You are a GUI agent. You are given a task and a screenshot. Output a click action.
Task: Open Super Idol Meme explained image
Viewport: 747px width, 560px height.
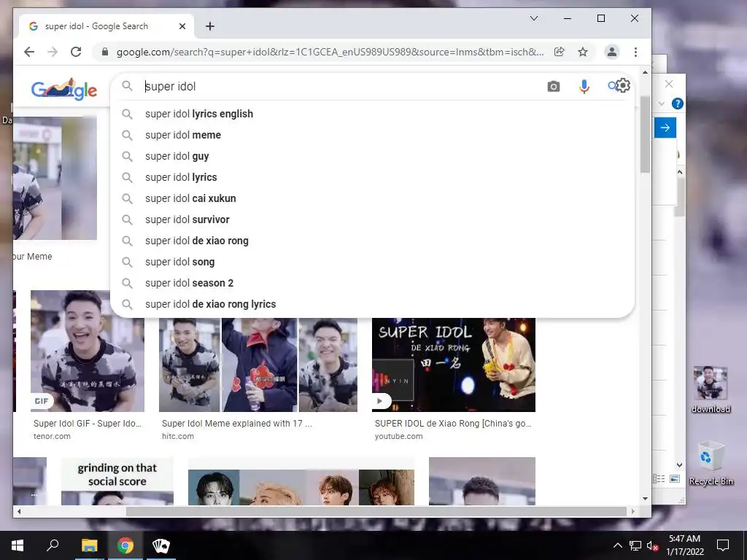coord(258,365)
